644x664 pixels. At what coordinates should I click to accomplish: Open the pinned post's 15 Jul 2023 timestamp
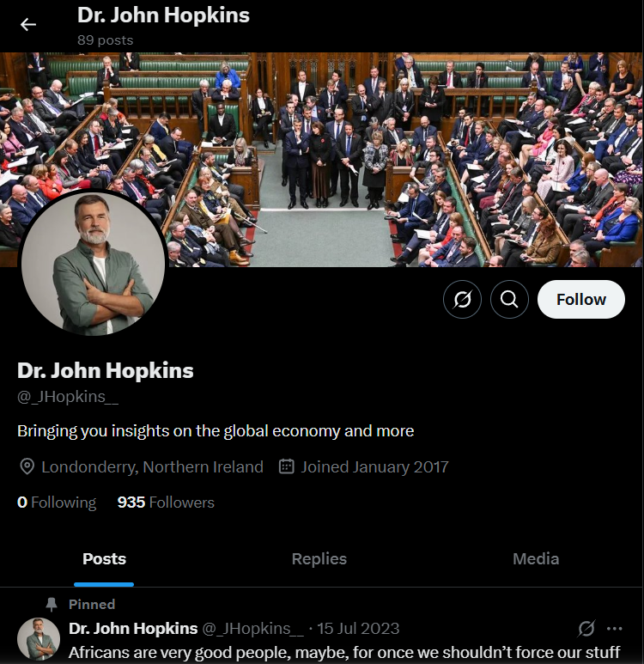point(358,629)
